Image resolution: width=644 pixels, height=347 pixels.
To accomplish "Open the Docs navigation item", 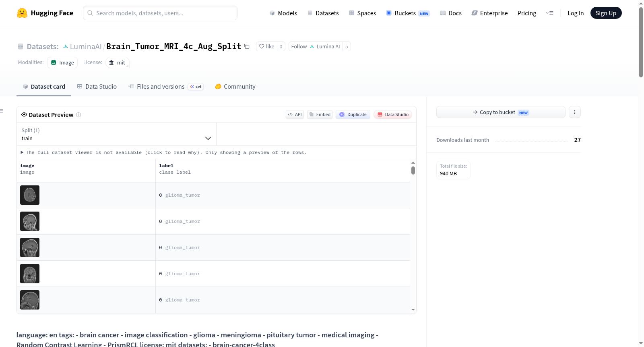I will (x=451, y=13).
